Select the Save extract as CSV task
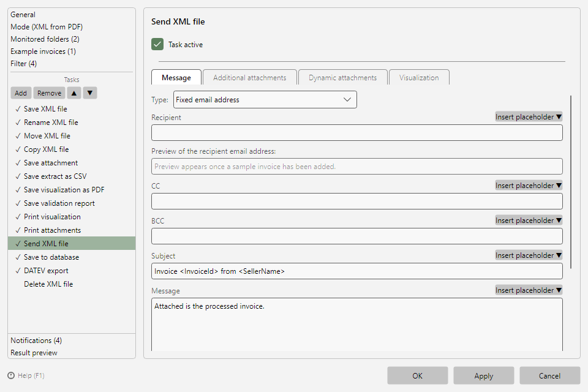The height and width of the screenshot is (392, 588). tap(72, 176)
